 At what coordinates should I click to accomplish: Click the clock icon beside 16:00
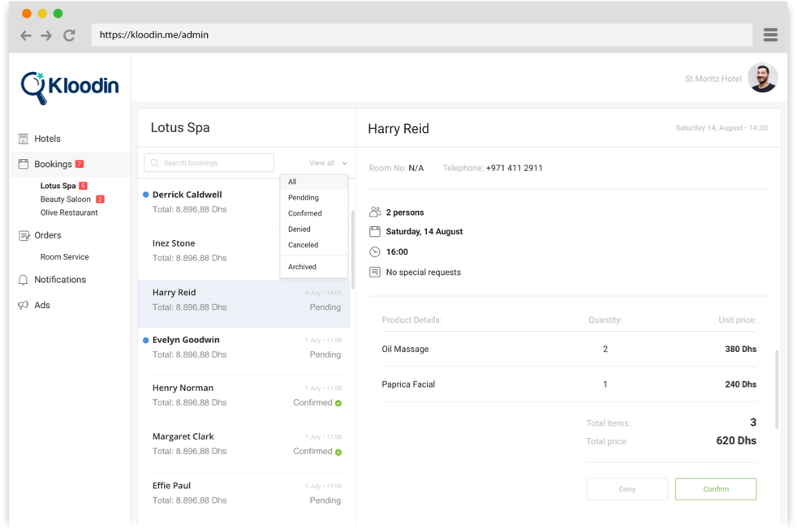pyautogui.click(x=375, y=252)
